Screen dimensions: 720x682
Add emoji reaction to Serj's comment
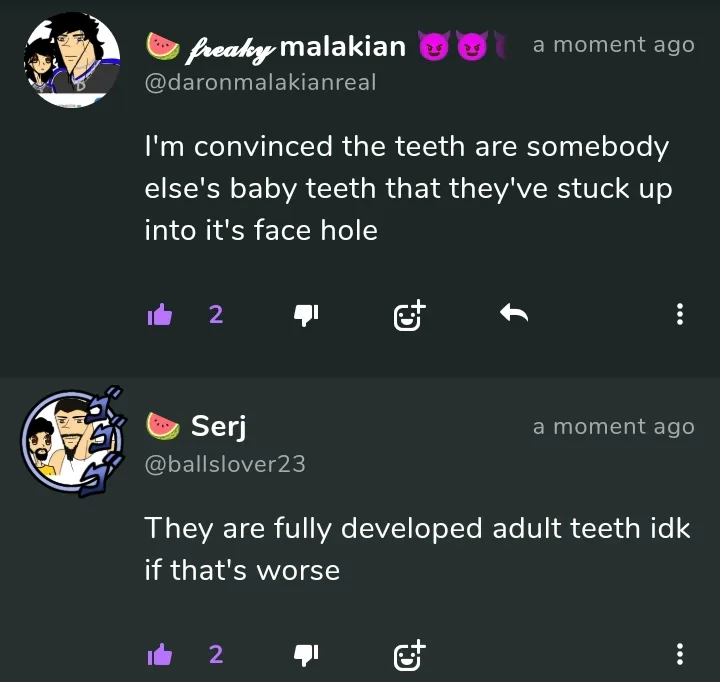(x=409, y=655)
